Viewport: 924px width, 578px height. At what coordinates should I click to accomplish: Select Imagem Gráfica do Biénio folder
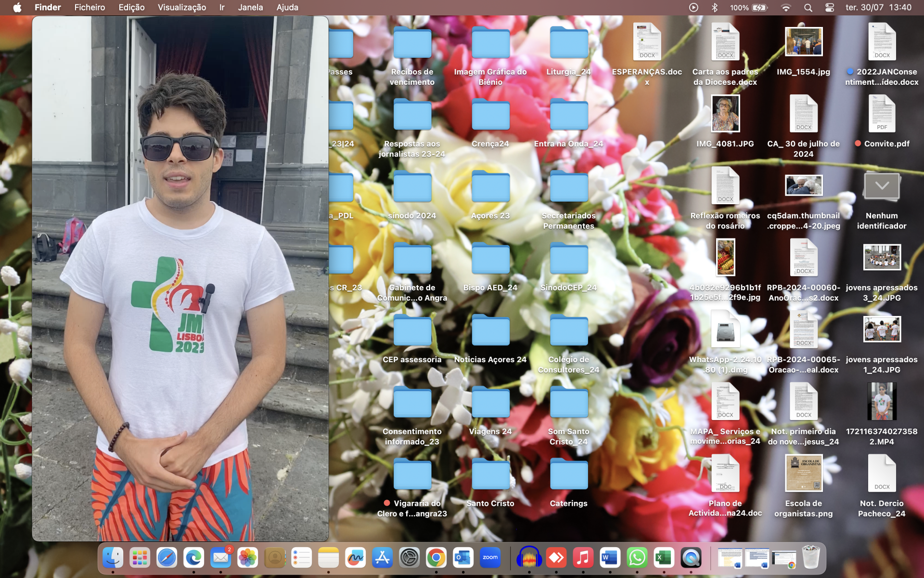[490, 42]
